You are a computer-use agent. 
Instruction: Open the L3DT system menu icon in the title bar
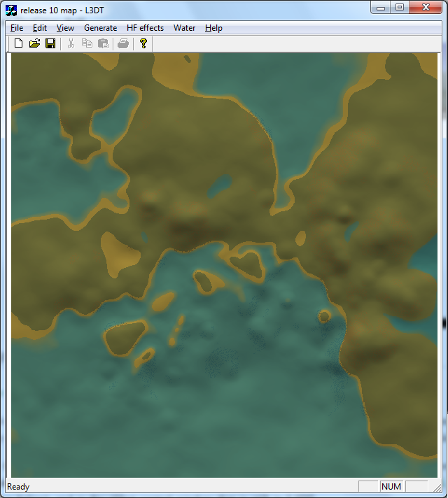click(x=11, y=9)
